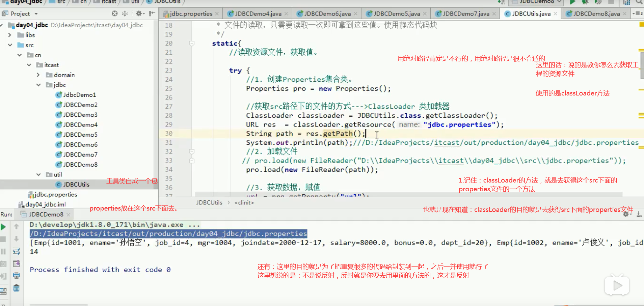Switch to the JDBCDemo8.java tab

coord(596,14)
